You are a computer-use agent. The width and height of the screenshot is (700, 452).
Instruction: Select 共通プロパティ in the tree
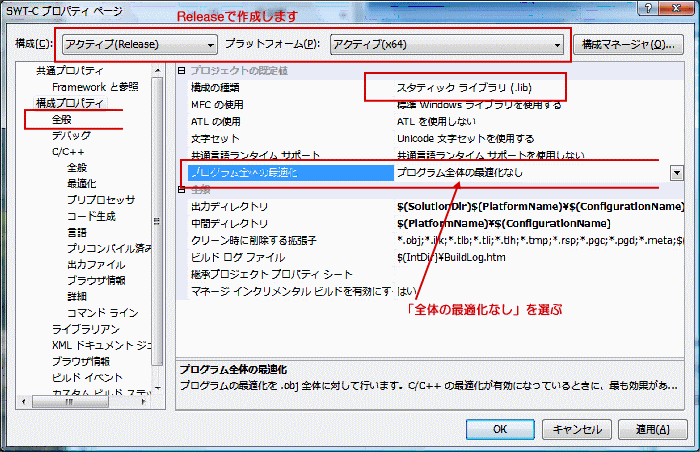69,71
